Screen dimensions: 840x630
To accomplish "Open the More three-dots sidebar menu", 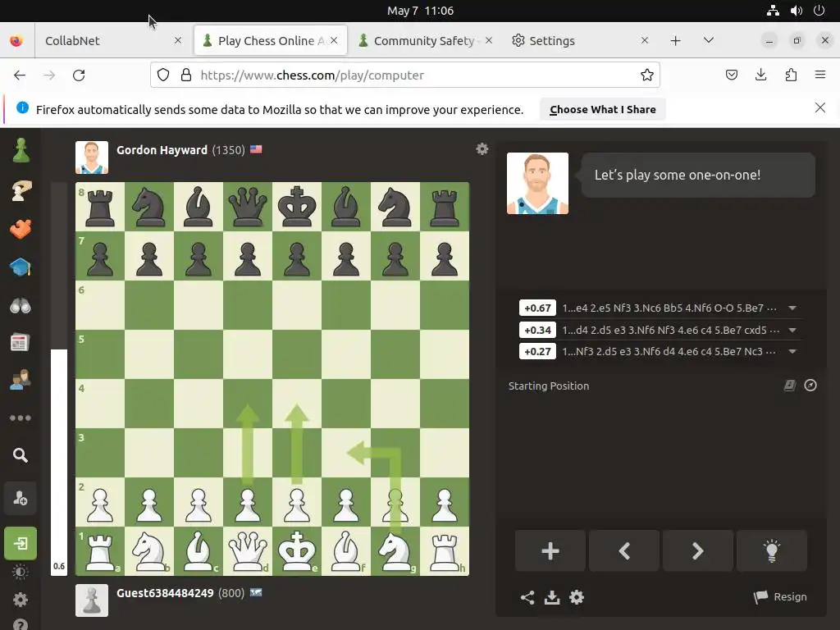I will [21, 418].
